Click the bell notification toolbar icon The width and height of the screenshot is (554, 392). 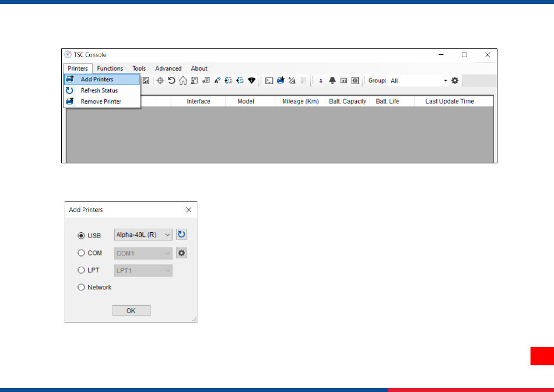332,80
